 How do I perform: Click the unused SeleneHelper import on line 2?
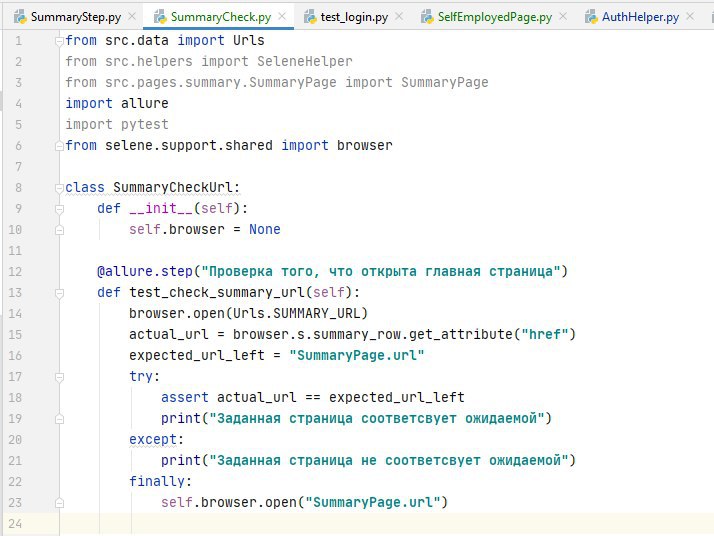pos(305,61)
